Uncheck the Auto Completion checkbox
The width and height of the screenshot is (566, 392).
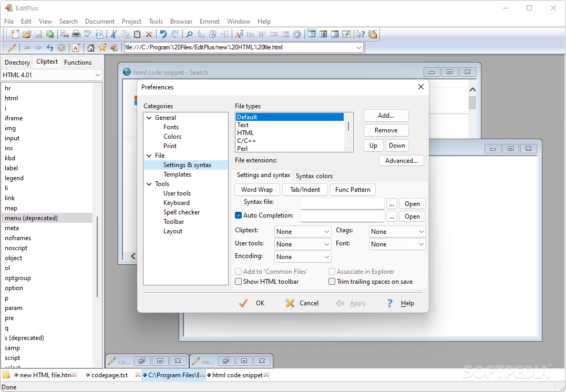click(x=238, y=215)
